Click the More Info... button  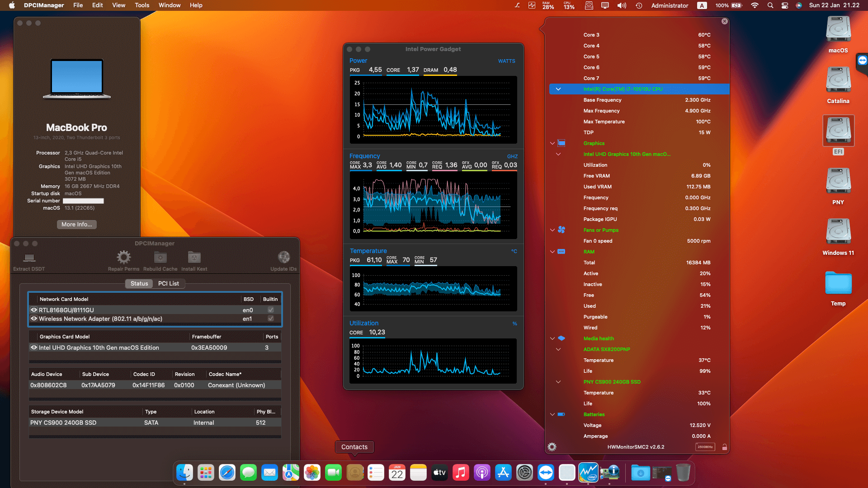77,225
